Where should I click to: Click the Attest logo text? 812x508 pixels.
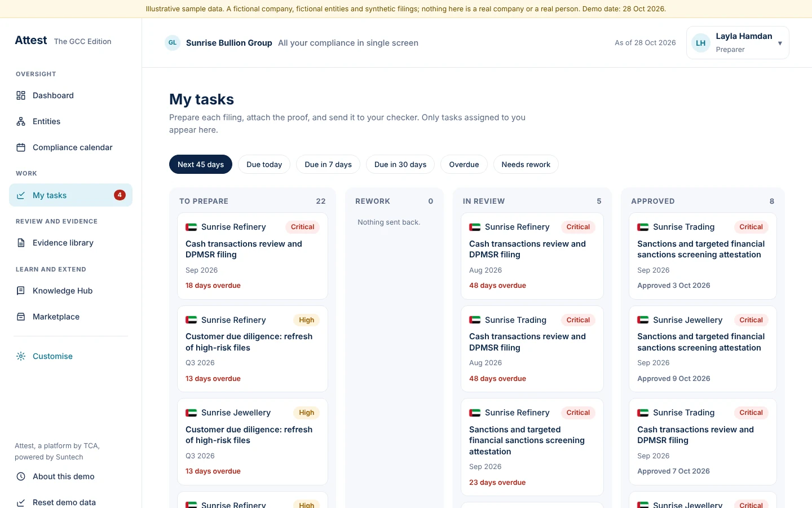click(x=31, y=40)
